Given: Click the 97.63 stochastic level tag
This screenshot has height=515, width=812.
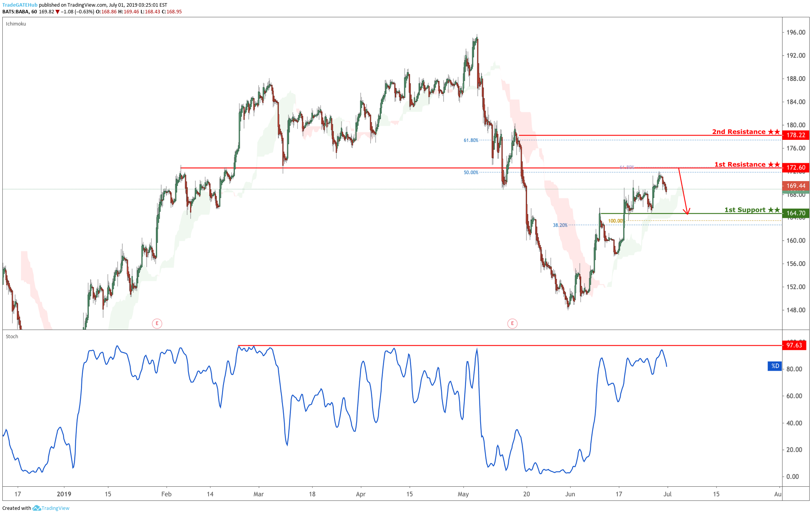Looking at the screenshot, I should [x=794, y=345].
